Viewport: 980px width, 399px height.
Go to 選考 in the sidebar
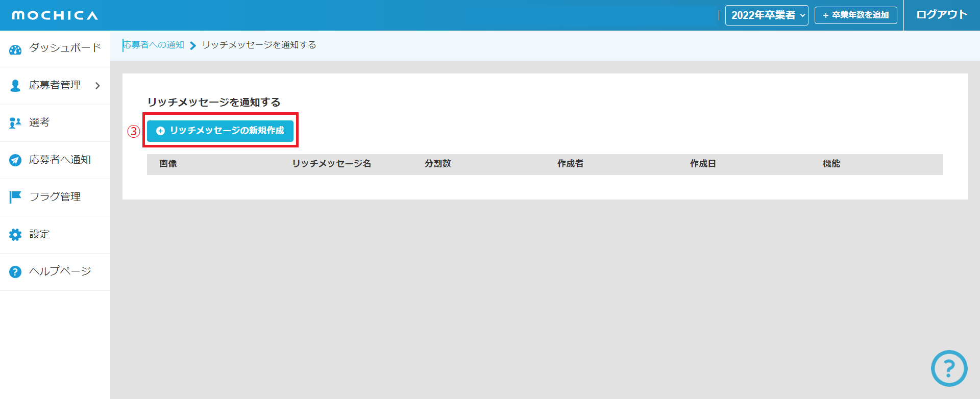coord(39,122)
